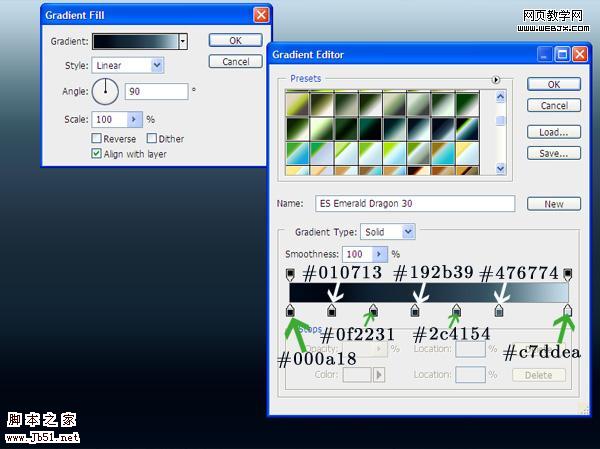Click the opacity stop Location field
This screenshot has height=449, width=600.
pos(470,349)
